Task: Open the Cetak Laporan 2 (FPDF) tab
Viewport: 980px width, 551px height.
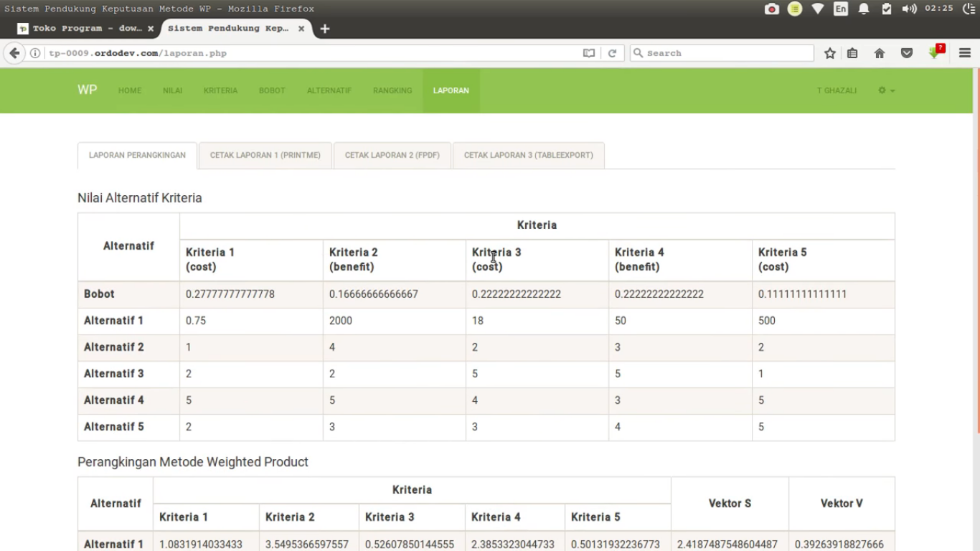Action: (392, 155)
